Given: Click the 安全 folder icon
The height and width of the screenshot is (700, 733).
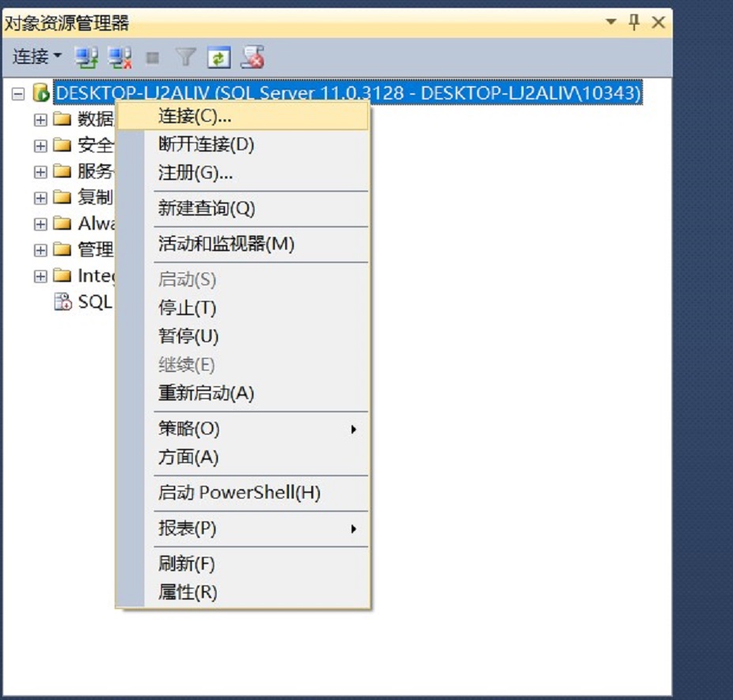Looking at the screenshot, I should pos(62,145).
